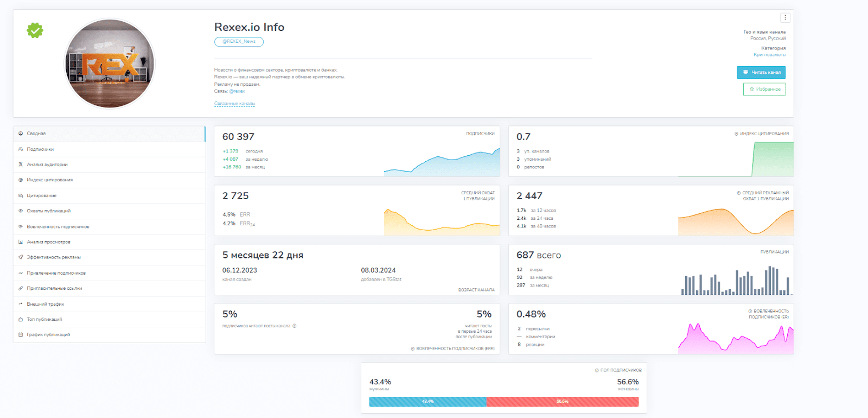Add channel to Избранное favorites

pyautogui.click(x=764, y=89)
